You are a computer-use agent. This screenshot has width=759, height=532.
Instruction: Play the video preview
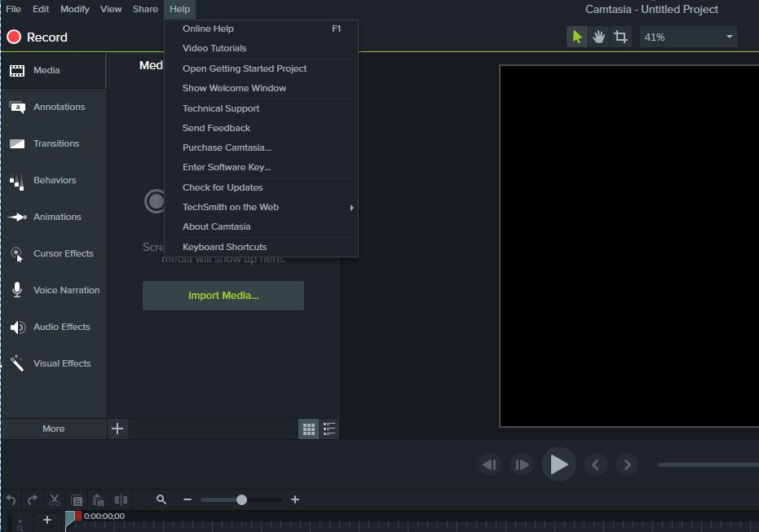pos(558,464)
